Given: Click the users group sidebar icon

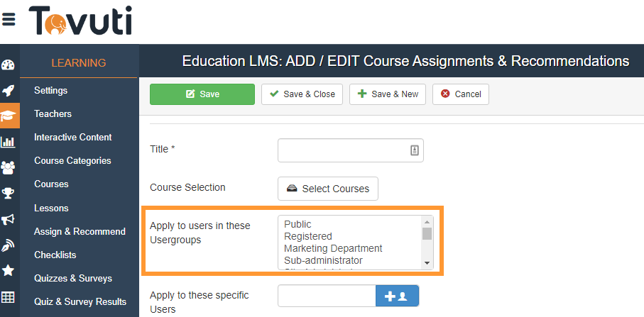Looking at the screenshot, I should pyautogui.click(x=9, y=167).
